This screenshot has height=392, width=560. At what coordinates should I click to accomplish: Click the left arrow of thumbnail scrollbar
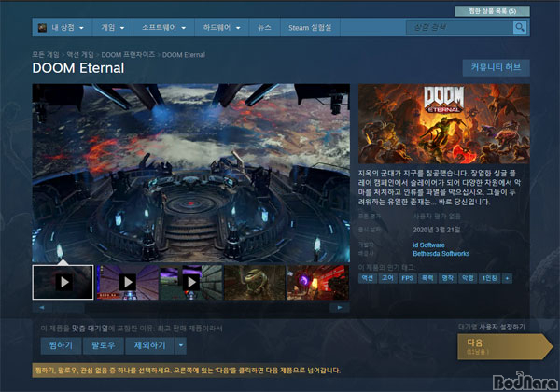[42, 307]
